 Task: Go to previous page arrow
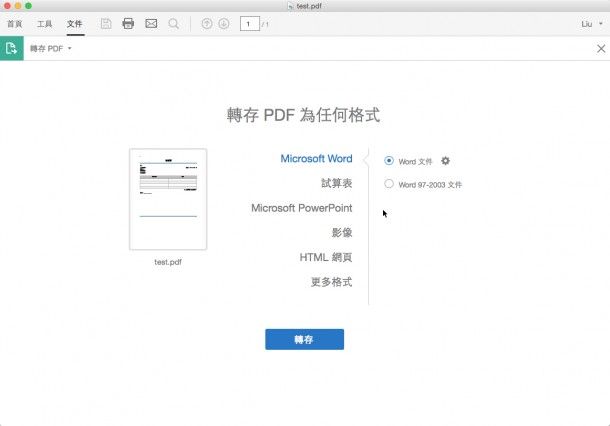pyautogui.click(x=207, y=24)
